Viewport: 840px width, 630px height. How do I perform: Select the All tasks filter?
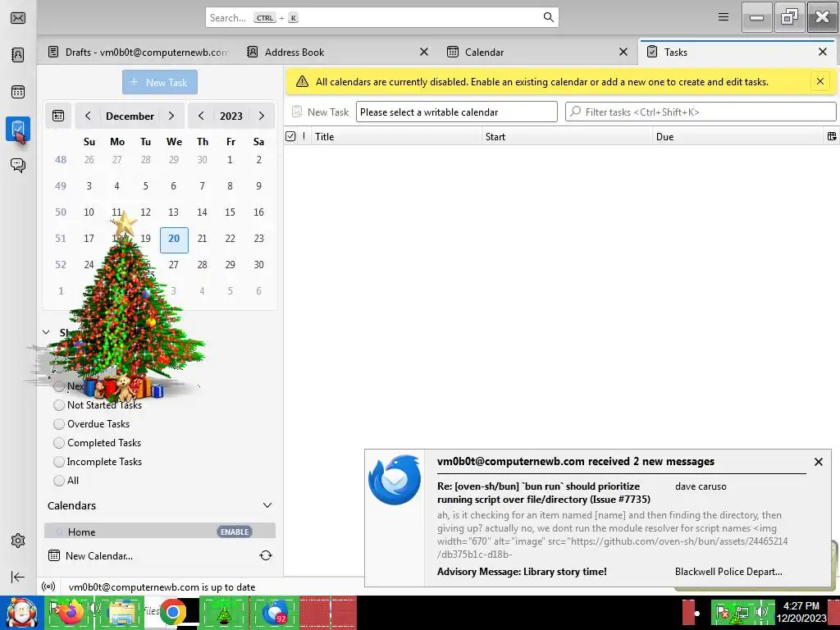click(66, 481)
